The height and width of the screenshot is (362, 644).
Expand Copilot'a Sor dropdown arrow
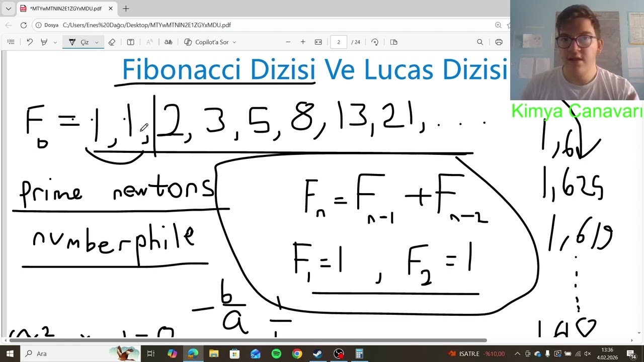pos(234,42)
